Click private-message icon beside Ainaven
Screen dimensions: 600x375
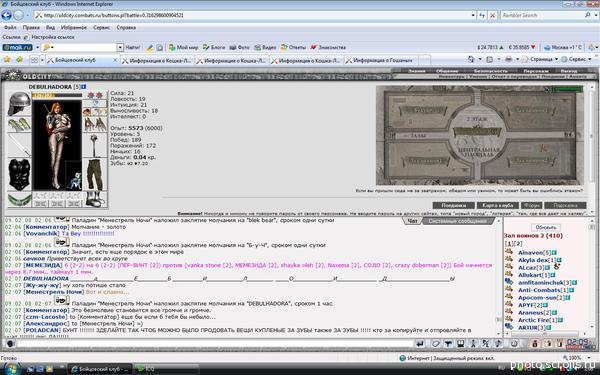click(509, 252)
